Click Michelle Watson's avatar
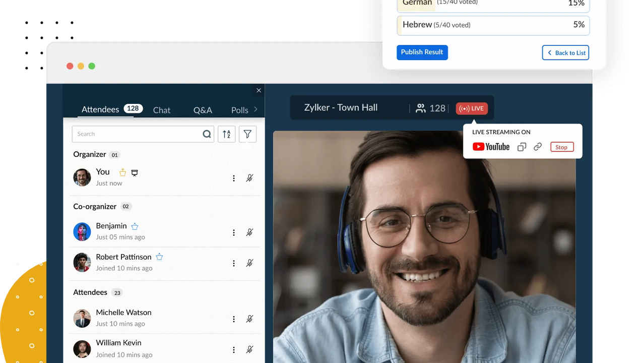 (82, 319)
